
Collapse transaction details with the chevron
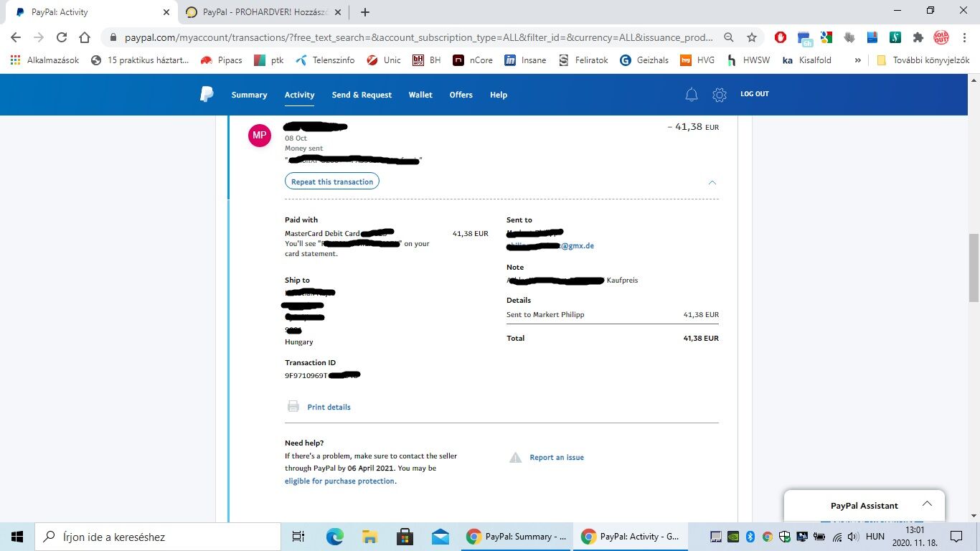tap(712, 182)
